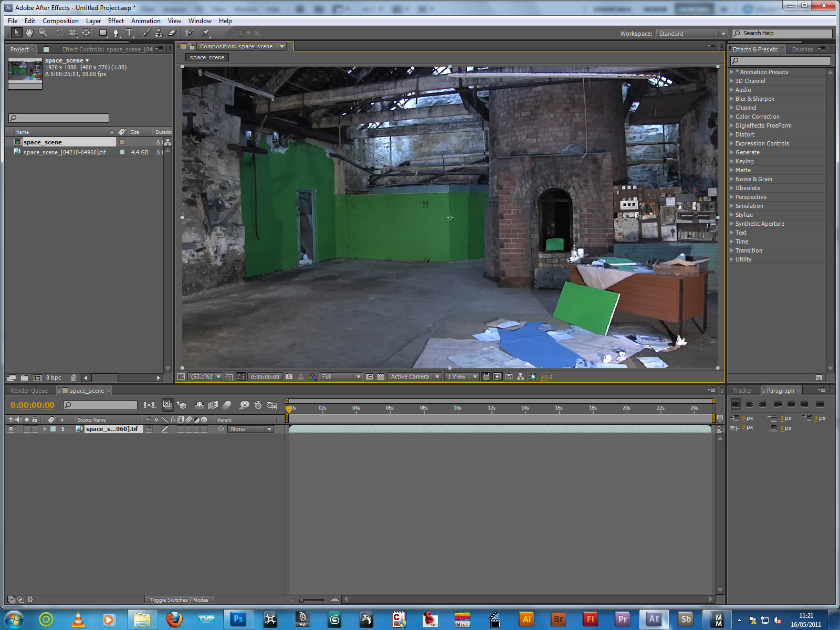Hide layer 1 using its eye icon
This screenshot has height=630, width=840.
[11, 429]
